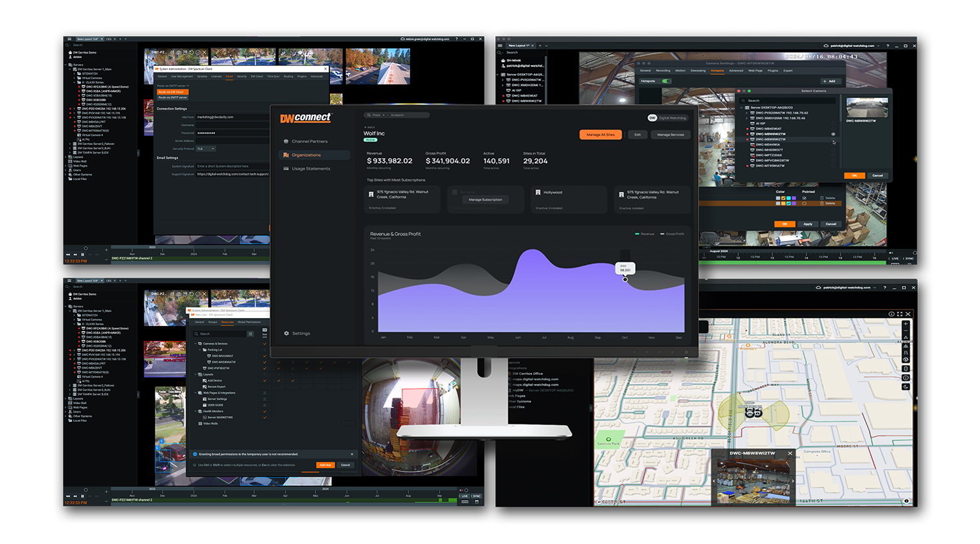Image resolution: width=980 pixels, height=544 pixels.
Task: Switch to Security tab in System Administration
Action: [242, 76]
